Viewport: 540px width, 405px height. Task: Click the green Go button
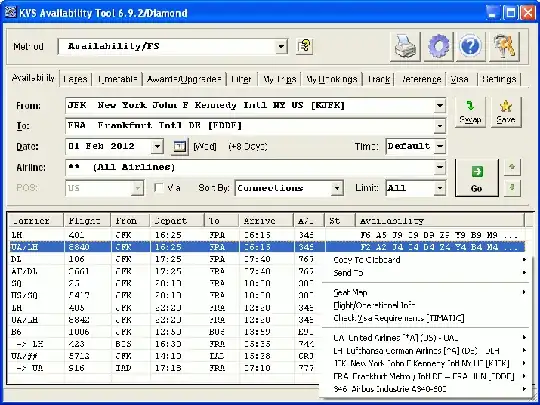pyautogui.click(x=477, y=178)
